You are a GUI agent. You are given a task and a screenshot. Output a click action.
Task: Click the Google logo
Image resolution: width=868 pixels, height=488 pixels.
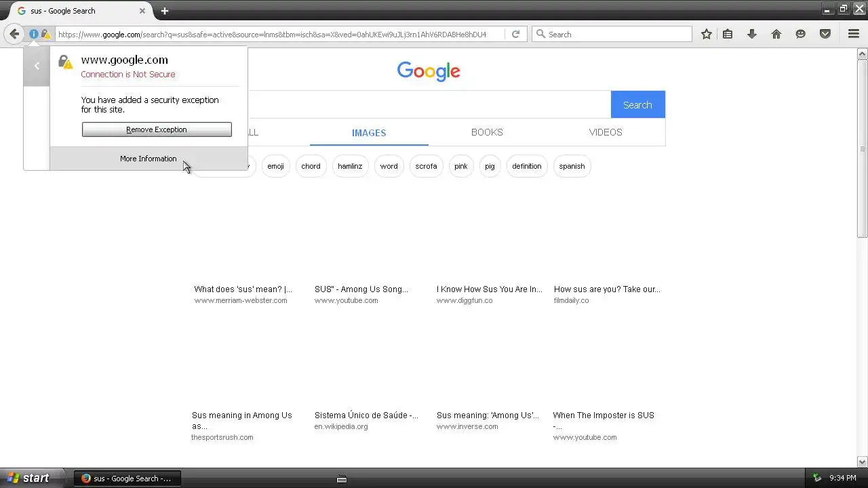[x=429, y=71]
